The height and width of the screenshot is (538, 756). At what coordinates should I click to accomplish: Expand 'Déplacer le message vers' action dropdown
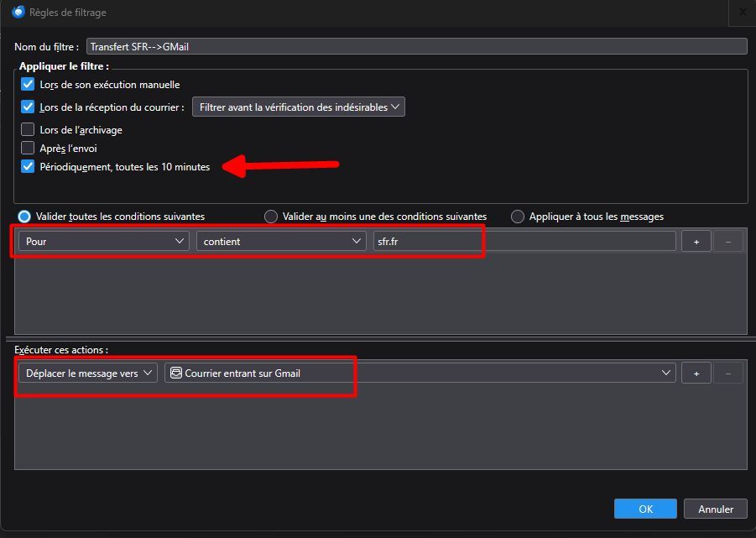coord(88,373)
